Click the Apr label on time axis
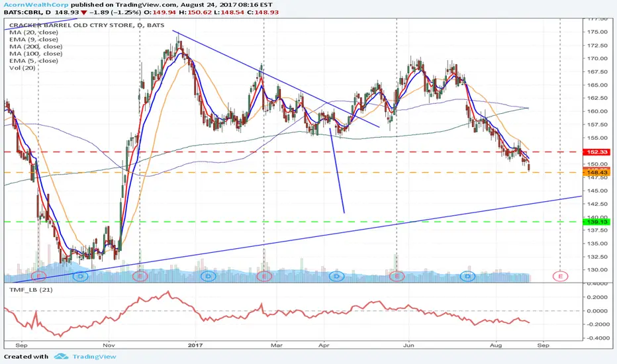Viewport: 617px width, 364px height. click(x=324, y=345)
